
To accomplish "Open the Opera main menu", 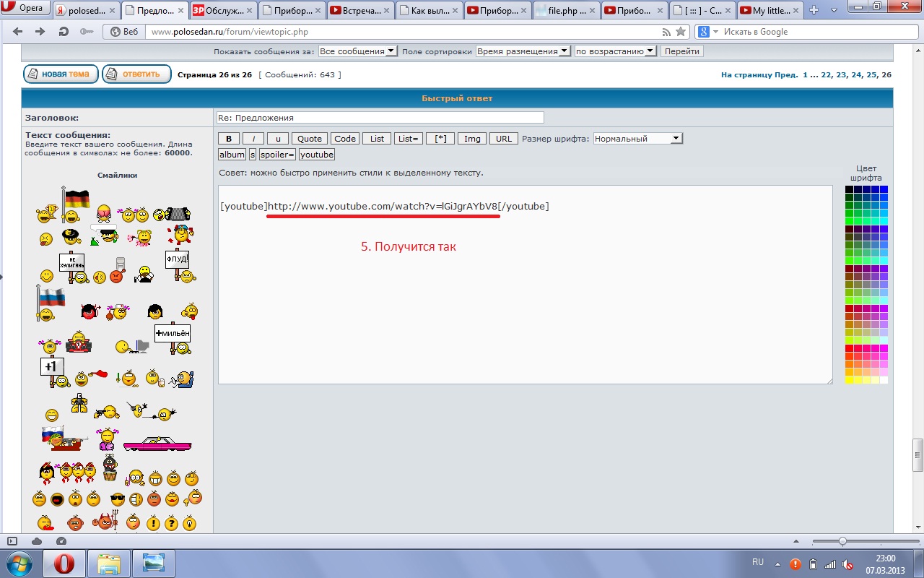I will (x=25, y=9).
